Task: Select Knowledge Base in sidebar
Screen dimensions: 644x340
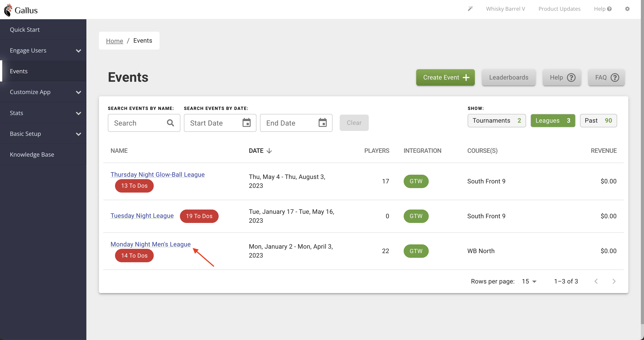Action: [32, 154]
